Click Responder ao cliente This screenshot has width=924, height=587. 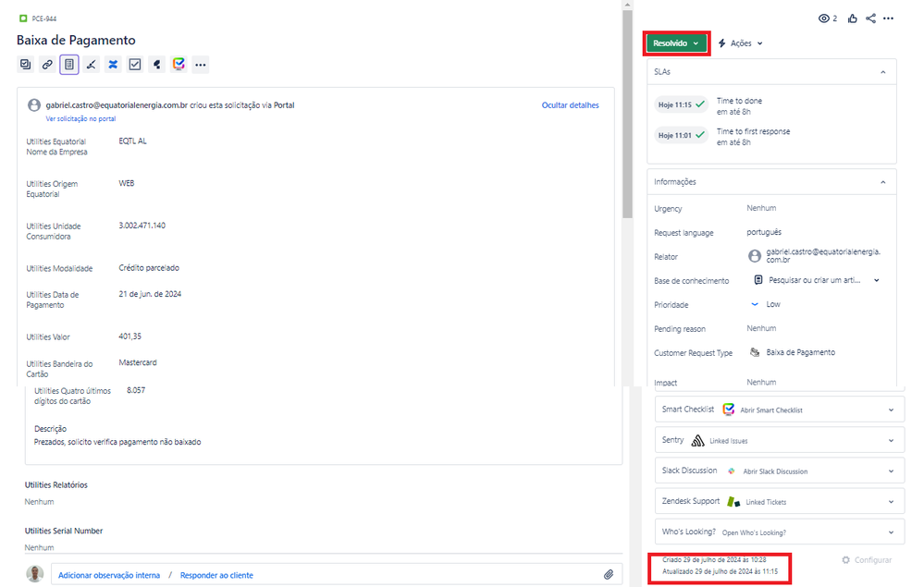point(216,574)
